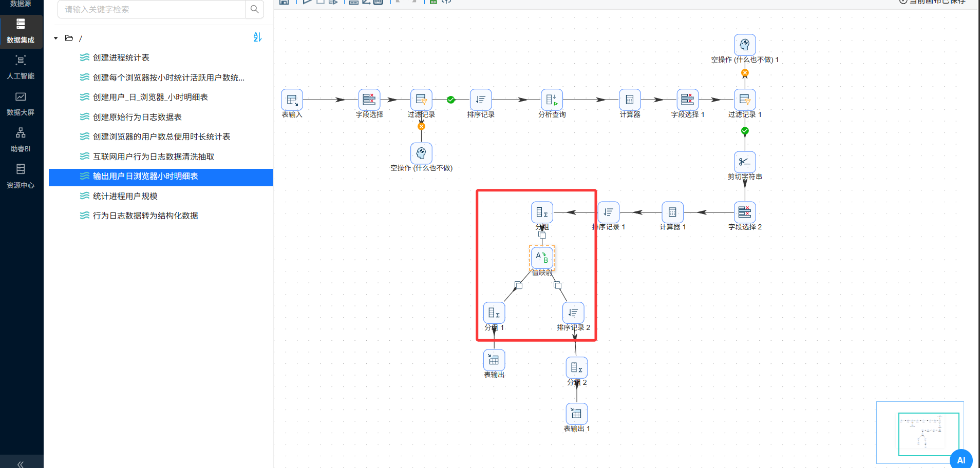The image size is (980, 468).
Task: Select the 空操作 (什么也不做) node under 过滤记录
Action: [x=421, y=153]
